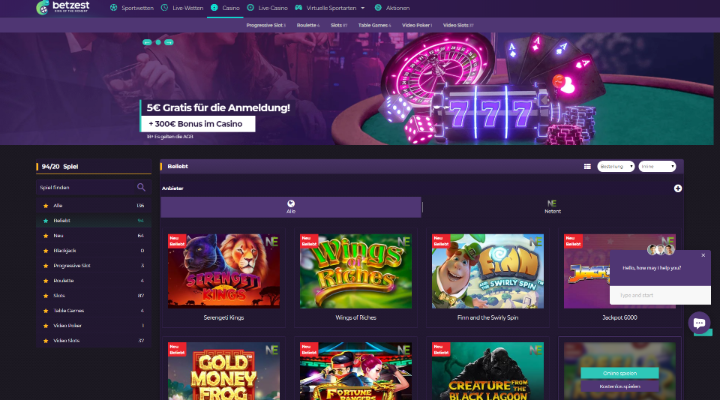The width and height of the screenshot is (720, 400).
Task: Select Video Poker category in sidebar
Action: pyautogui.click(x=94, y=326)
